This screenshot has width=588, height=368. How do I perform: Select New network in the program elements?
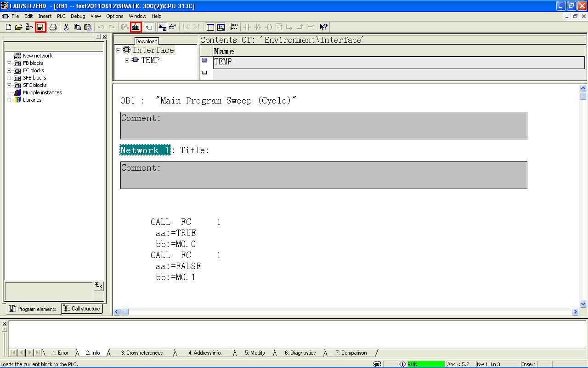38,56
